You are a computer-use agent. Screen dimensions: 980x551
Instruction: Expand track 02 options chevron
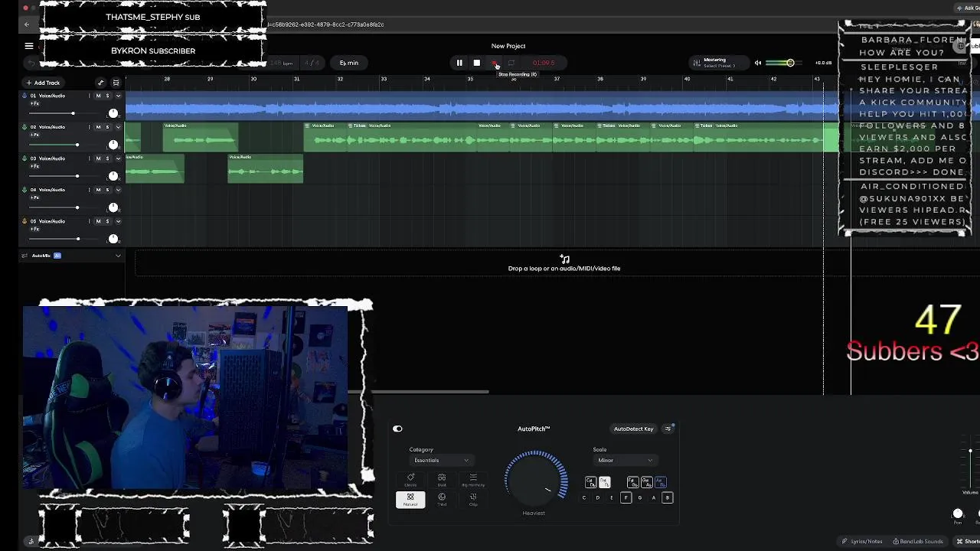click(118, 127)
